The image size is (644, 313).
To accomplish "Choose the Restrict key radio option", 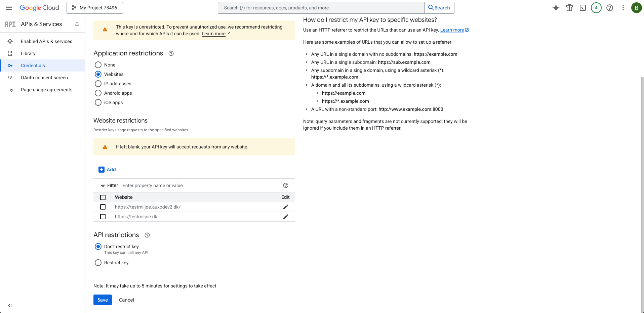I will point(98,263).
